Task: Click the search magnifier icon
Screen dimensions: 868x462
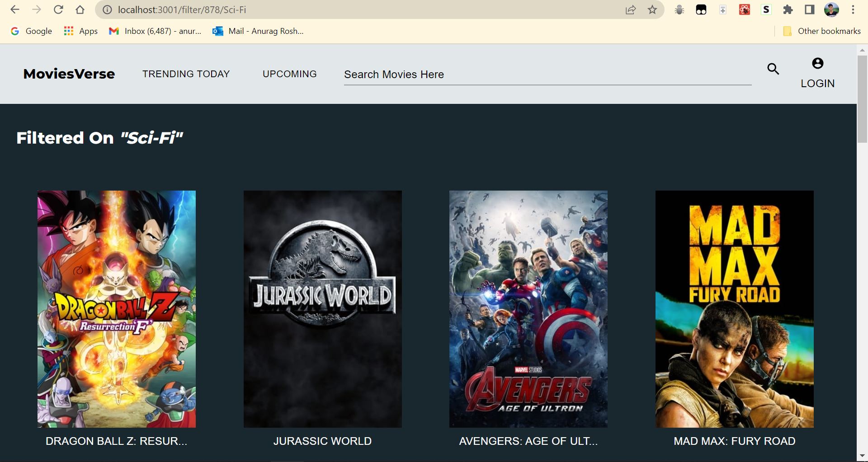Action: tap(773, 69)
